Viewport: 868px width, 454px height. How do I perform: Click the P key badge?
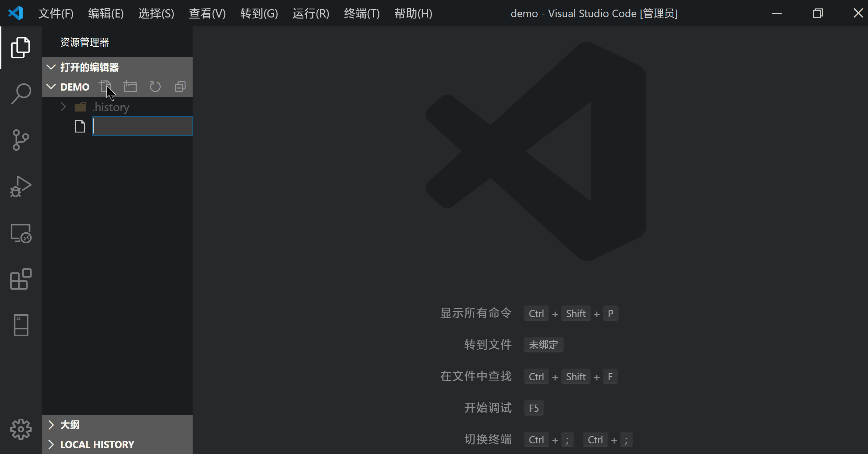click(610, 313)
